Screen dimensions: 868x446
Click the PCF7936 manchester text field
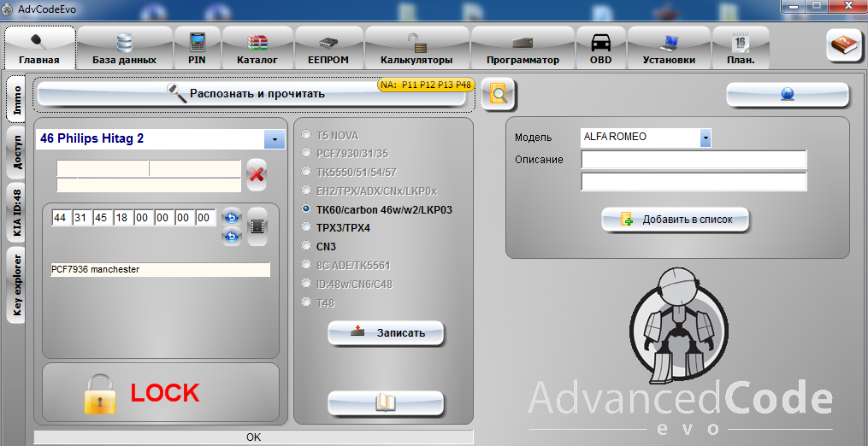161,269
